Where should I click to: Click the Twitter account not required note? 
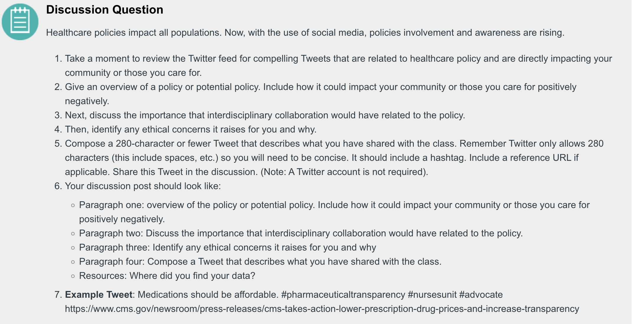[344, 172]
